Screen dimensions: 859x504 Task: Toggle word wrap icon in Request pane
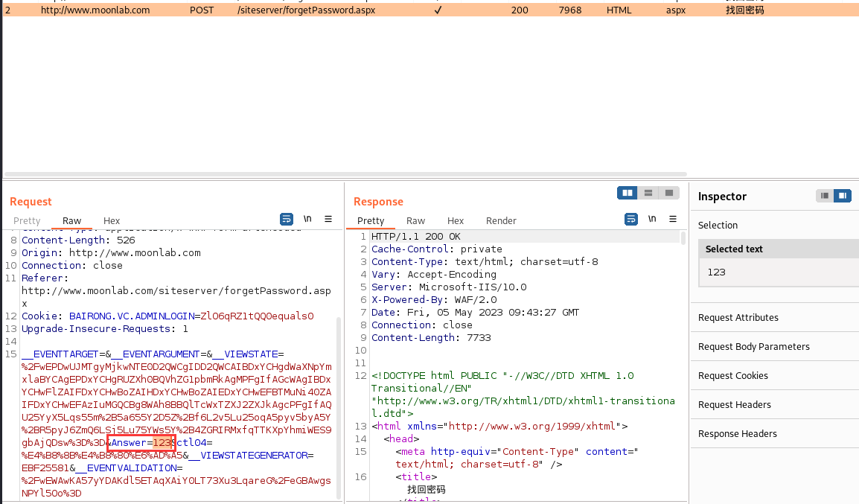[286, 219]
